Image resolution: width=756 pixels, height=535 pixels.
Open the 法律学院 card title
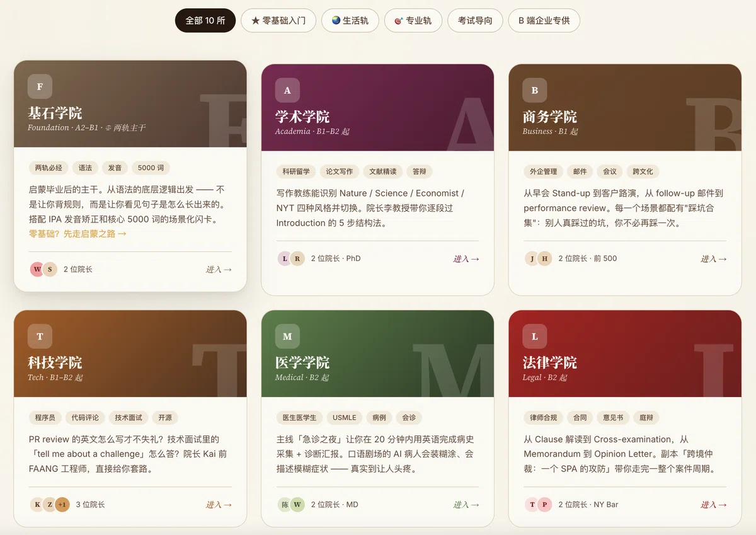(x=550, y=363)
